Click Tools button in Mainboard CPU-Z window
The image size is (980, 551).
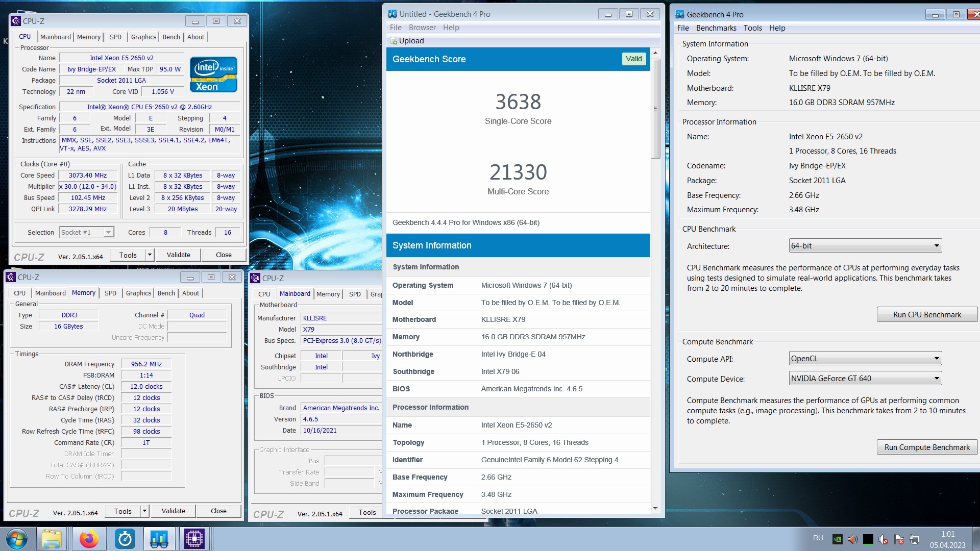click(x=367, y=512)
